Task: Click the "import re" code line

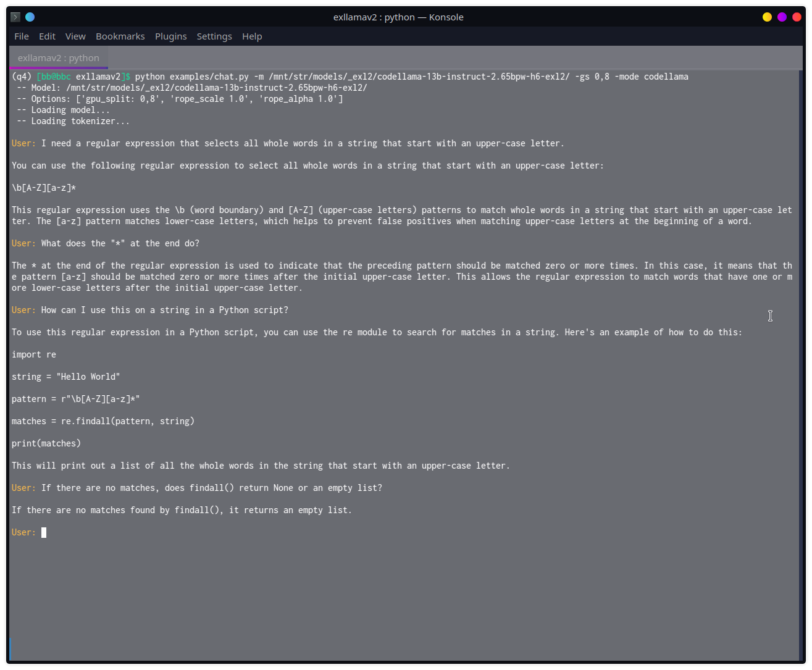Action: 34,354
